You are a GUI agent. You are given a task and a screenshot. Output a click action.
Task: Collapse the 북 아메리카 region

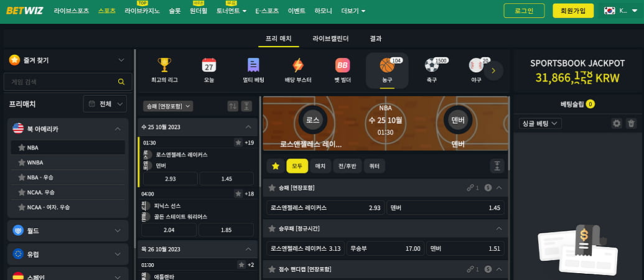coord(118,129)
